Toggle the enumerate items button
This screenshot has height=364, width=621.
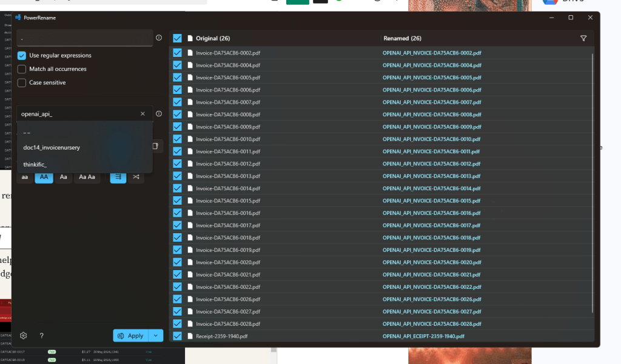click(x=118, y=177)
